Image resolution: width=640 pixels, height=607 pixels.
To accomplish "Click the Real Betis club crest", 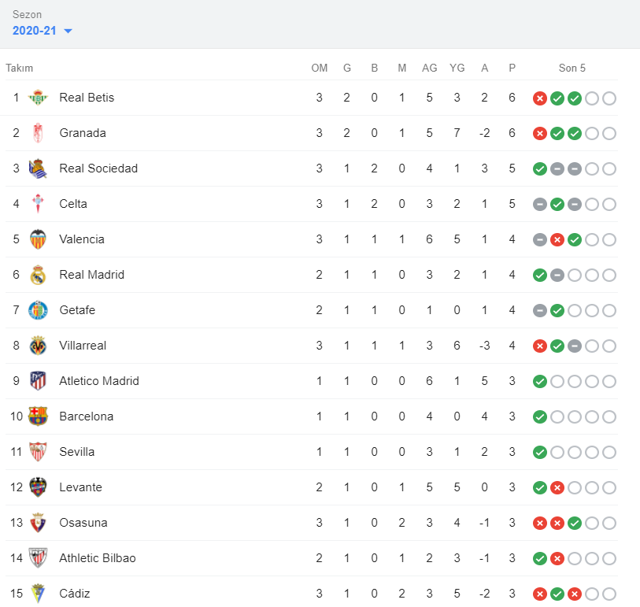I will [38, 97].
